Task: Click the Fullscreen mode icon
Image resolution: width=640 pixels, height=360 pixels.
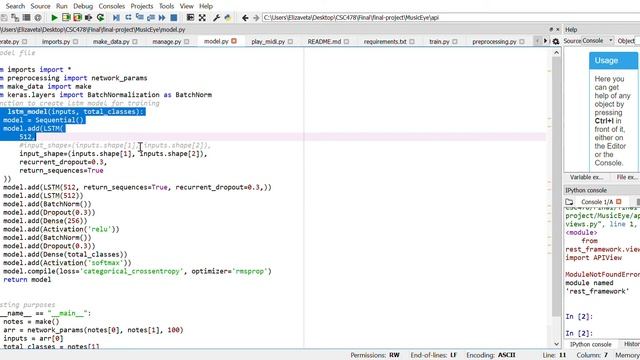Action: pos(202,18)
